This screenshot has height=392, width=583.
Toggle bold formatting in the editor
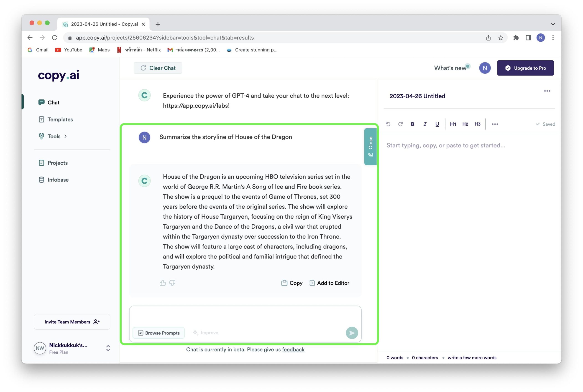coord(412,124)
